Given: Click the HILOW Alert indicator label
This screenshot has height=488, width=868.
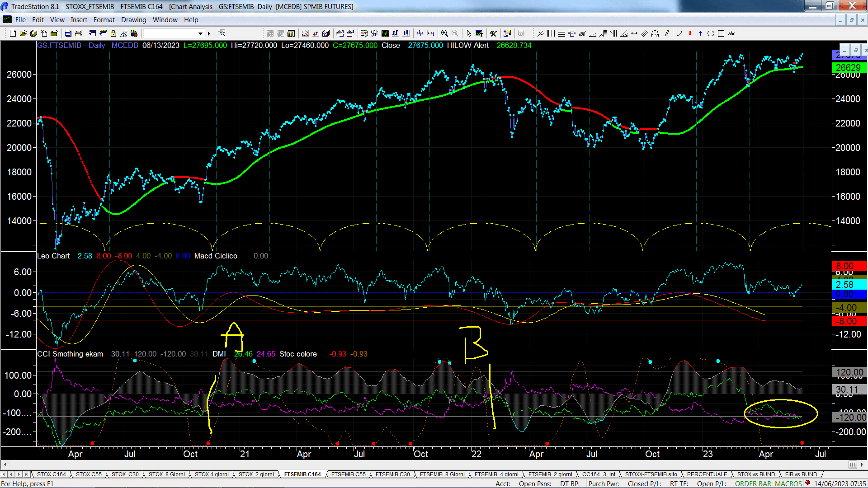Looking at the screenshot, I should pyautogui.click(x=468, y=46).
